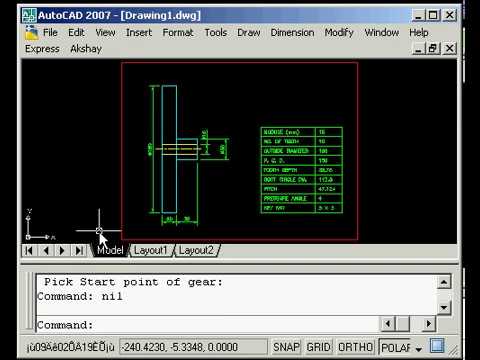Click command line right scroll arrow
This screenshot has height=360, width=480.
pyautogui.click(x=429, y=323)
